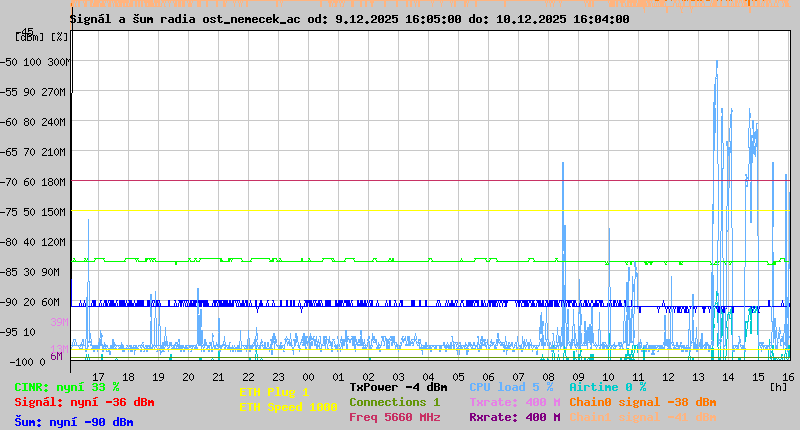Screen dimensions: 800x430
Task: Click the '[dBm] [%]' axis units label
Action: pyautogui.click(x=44, y=37)
